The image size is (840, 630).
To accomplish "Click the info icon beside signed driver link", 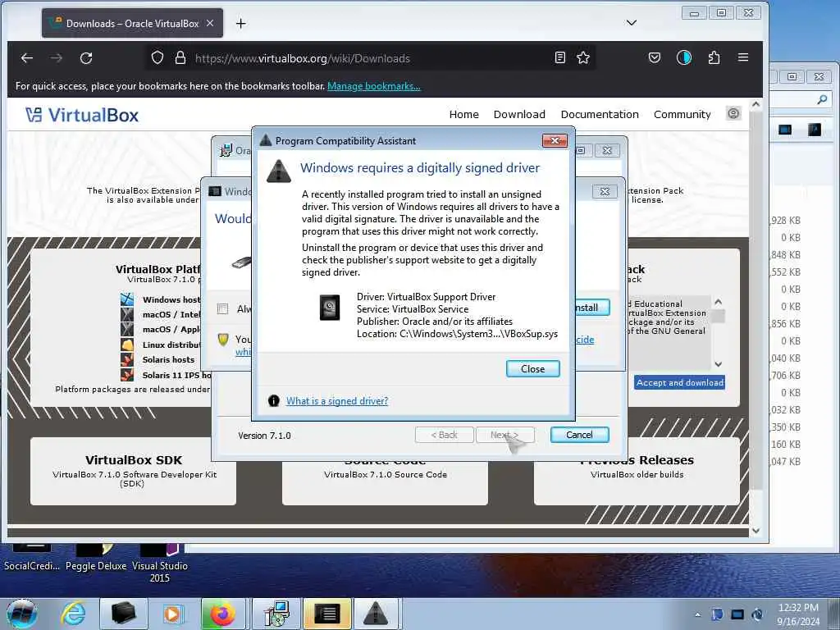I will click(x=274, y=400).
